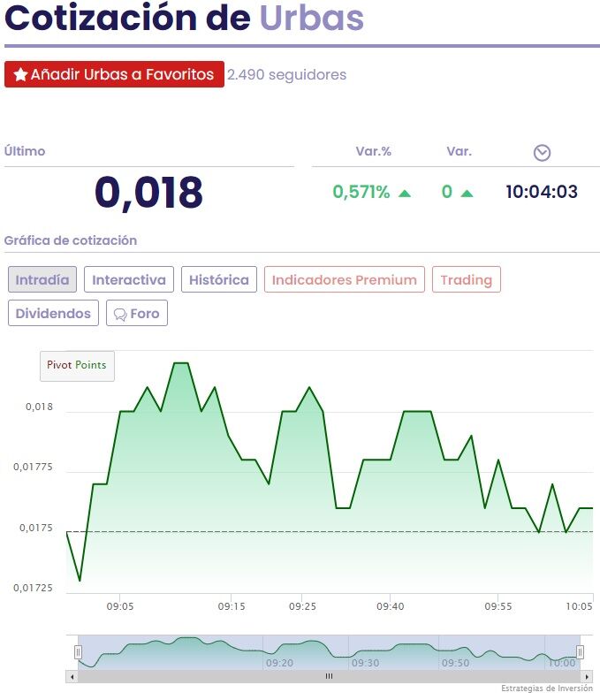Click the last price 0,018

tap(148, 193)
